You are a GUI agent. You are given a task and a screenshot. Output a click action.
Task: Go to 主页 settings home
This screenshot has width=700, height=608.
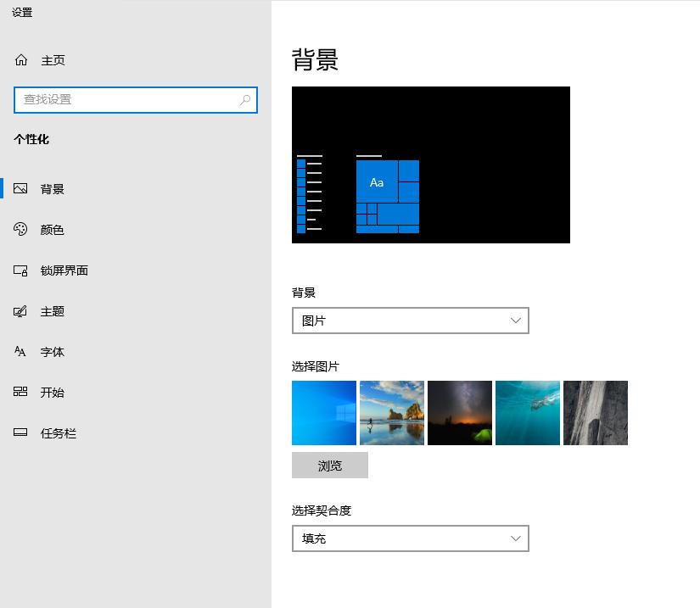coord(53,60)
